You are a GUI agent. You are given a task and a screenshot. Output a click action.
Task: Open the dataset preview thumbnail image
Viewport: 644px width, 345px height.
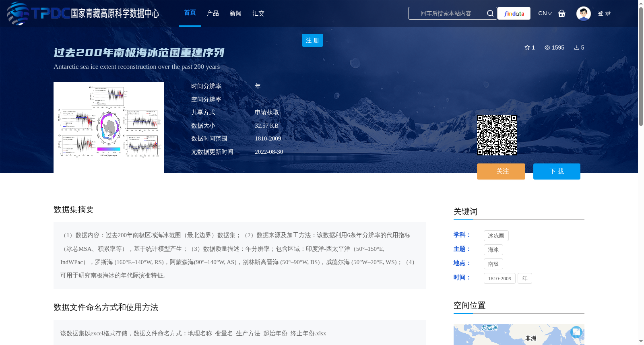point(109,127)
